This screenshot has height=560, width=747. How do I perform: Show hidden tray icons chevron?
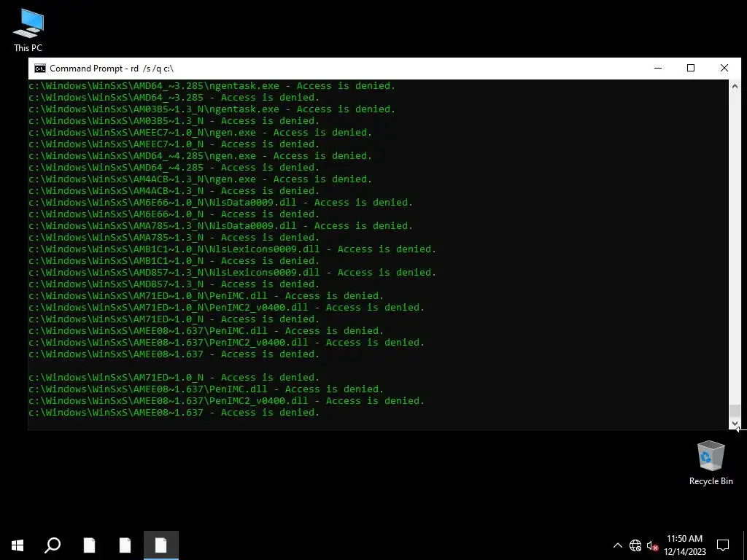[x=617, y=545]
